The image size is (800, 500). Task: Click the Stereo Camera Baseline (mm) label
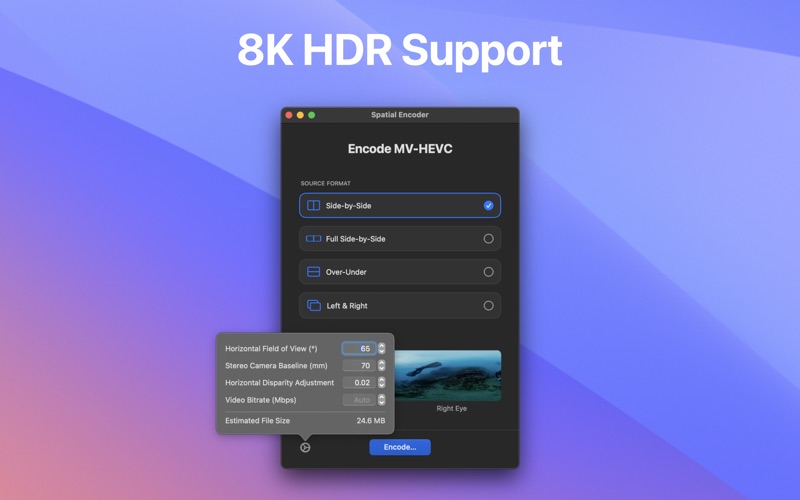pos(276,365)
